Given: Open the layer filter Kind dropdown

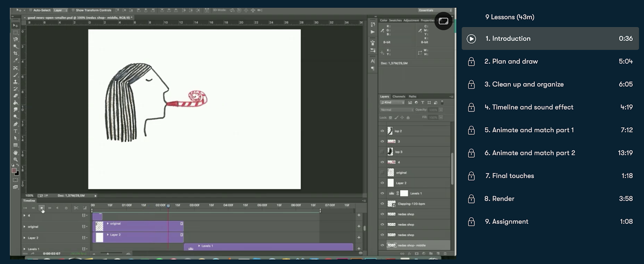Looking at the screenshot, I should pyautogui.click(x=392, y=103).
